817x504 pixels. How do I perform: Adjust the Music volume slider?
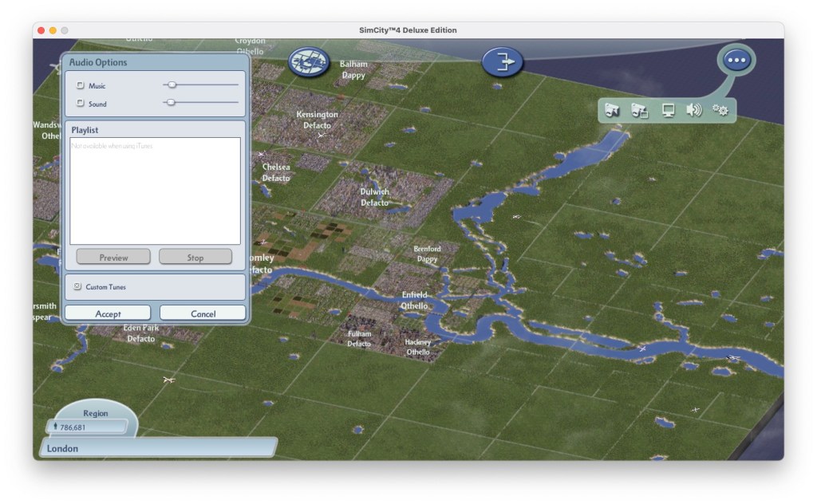(172, 85)
